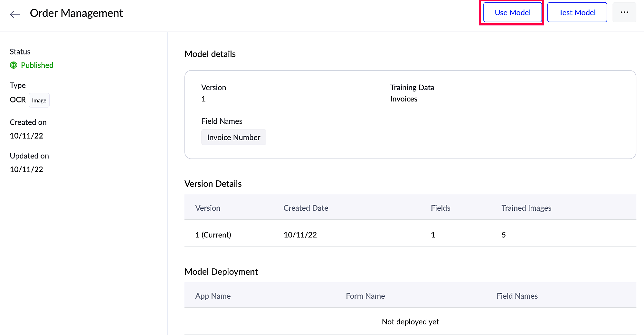
Task: Click the App Name column header
Action: pyautogui.click(x=213, y=296)
